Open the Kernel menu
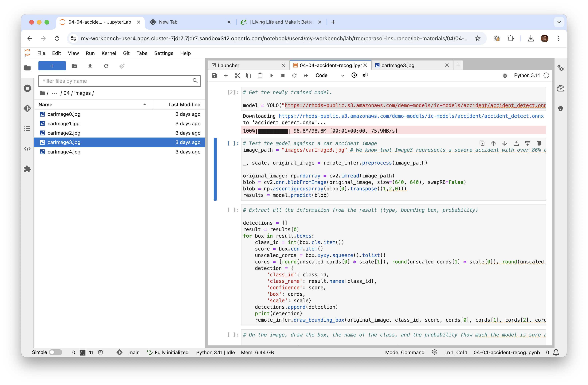This screenshot has height=385, width=588. point(108,53)
